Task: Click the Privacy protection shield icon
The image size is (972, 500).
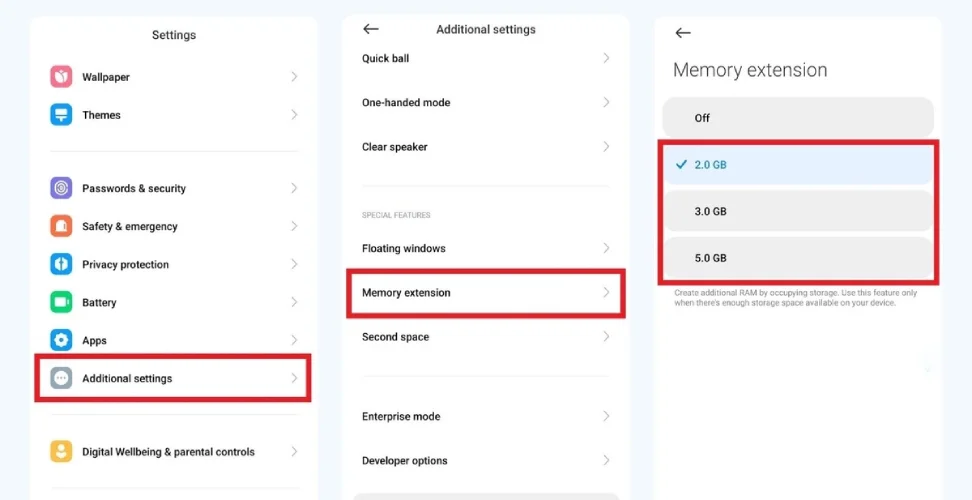Action: pyautogui.click(x=61, y=264)
